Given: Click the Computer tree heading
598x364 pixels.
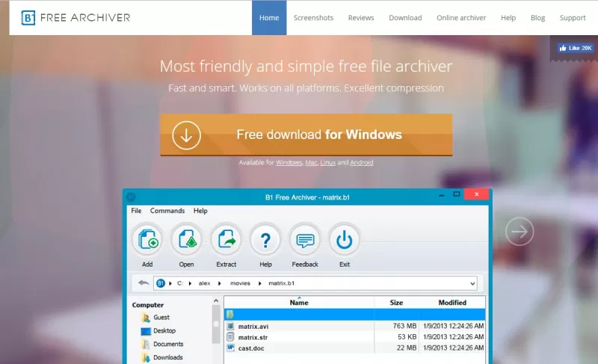Looking at the screenshot, I should pos(147,305).
